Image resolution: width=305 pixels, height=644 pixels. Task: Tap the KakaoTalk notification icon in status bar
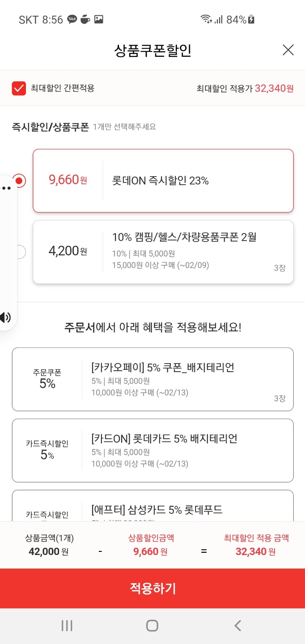[x=72, y=19]
